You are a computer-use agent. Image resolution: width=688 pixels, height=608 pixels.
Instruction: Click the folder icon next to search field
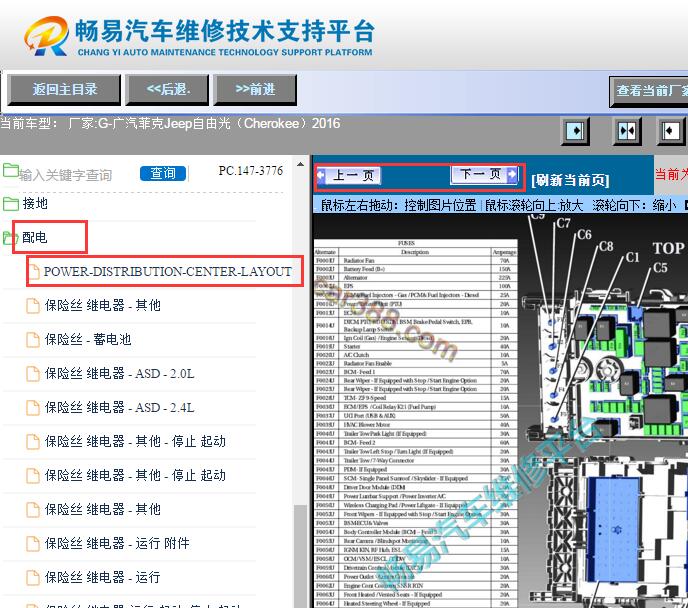click(x=11, y=170)
